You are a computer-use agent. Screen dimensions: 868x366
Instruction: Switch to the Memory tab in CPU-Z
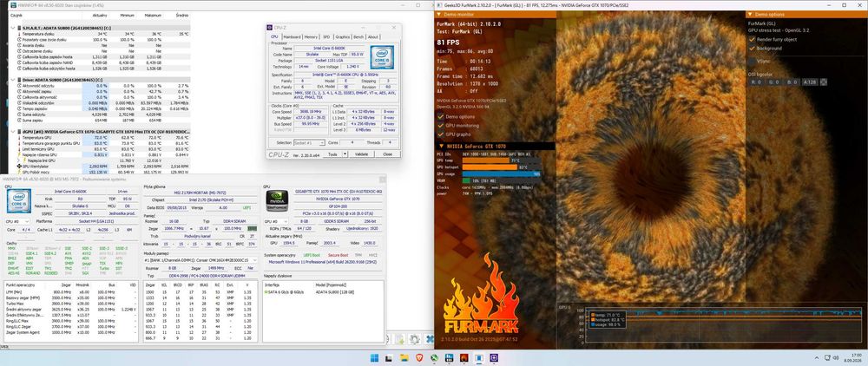[x=311, y=37]
